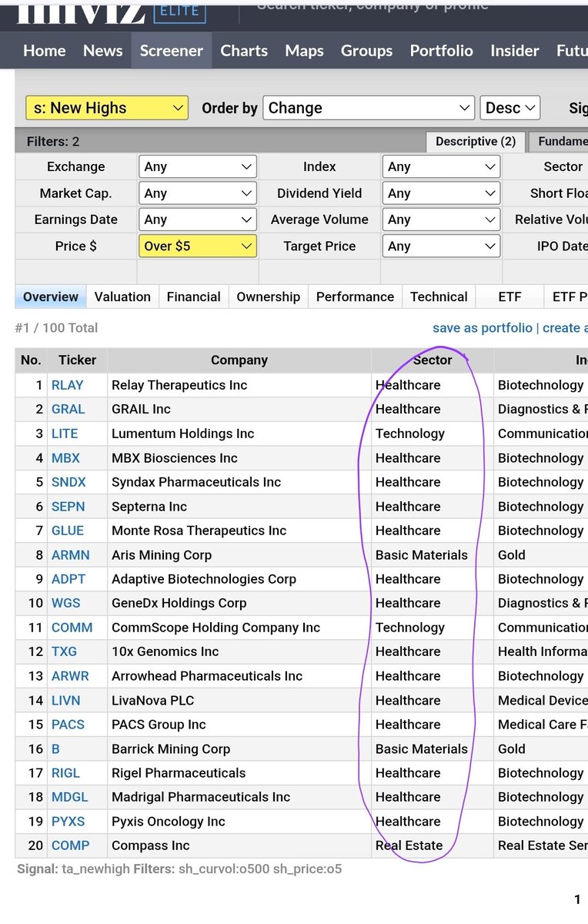Switch to the Technical view tab
This screenshot has width=588, height=924.
pos(439,297)
